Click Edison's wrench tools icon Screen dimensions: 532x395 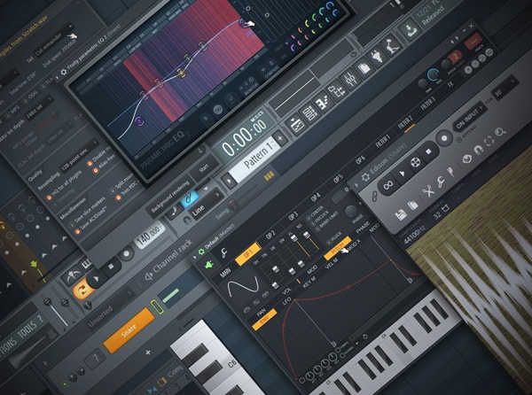(441, 182)
